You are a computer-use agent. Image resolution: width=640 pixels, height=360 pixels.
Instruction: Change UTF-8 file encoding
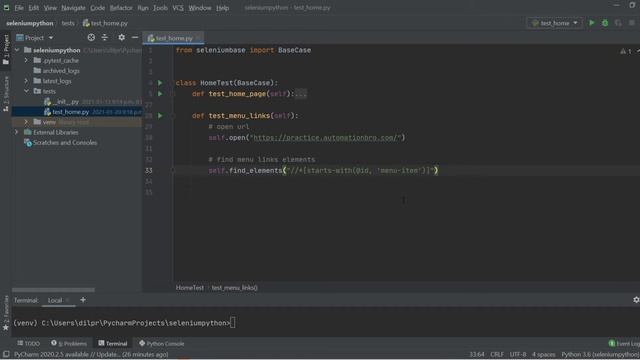[518, 355]
